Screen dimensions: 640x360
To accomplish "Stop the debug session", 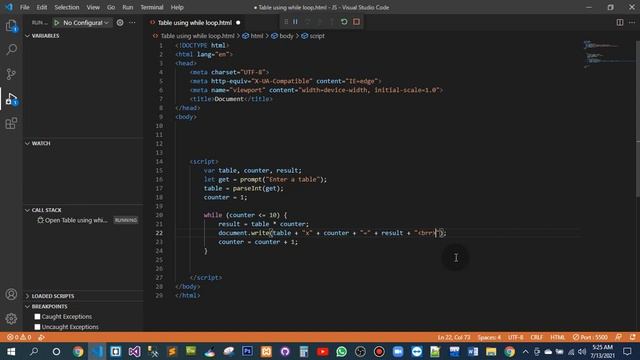I will pos(356,22).
